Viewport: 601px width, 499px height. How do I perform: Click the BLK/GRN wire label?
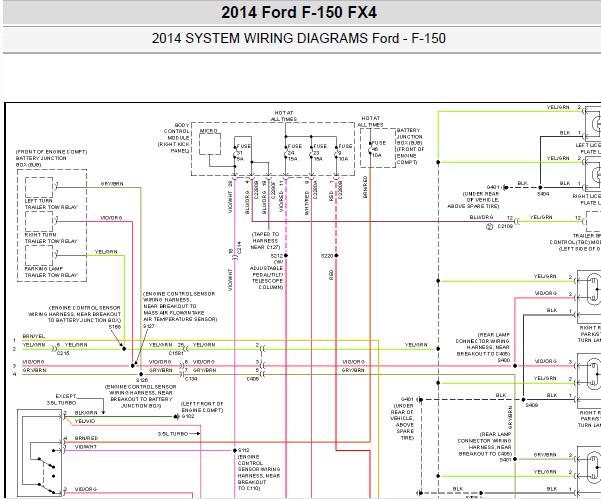86,413
